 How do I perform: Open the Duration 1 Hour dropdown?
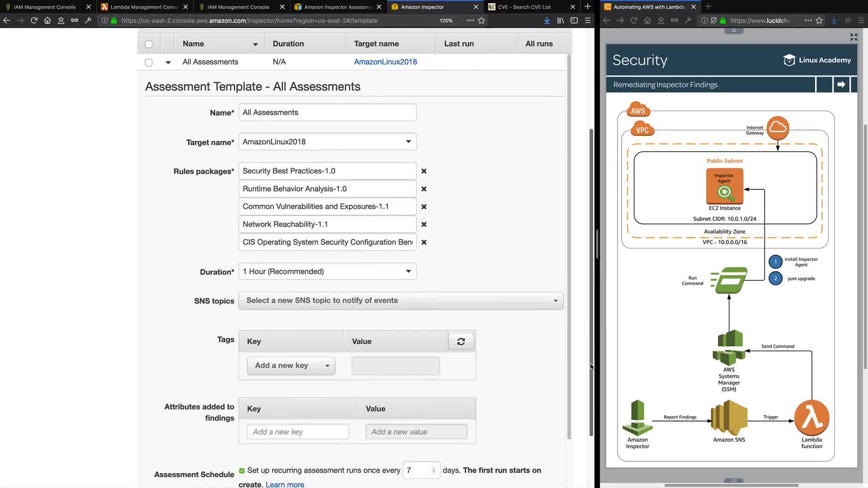click(x=327, y=272)
